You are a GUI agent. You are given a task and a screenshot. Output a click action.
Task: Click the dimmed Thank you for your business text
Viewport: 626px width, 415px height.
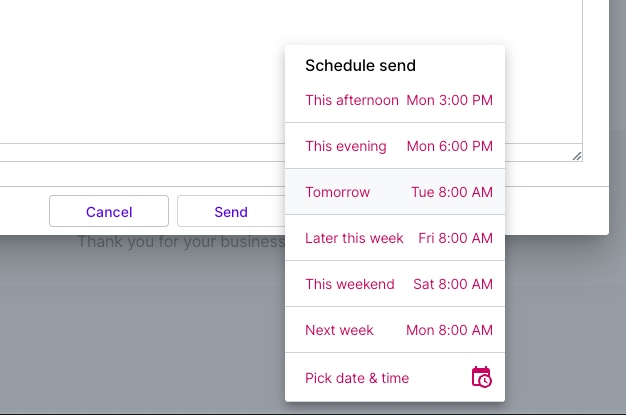point(181,242)
